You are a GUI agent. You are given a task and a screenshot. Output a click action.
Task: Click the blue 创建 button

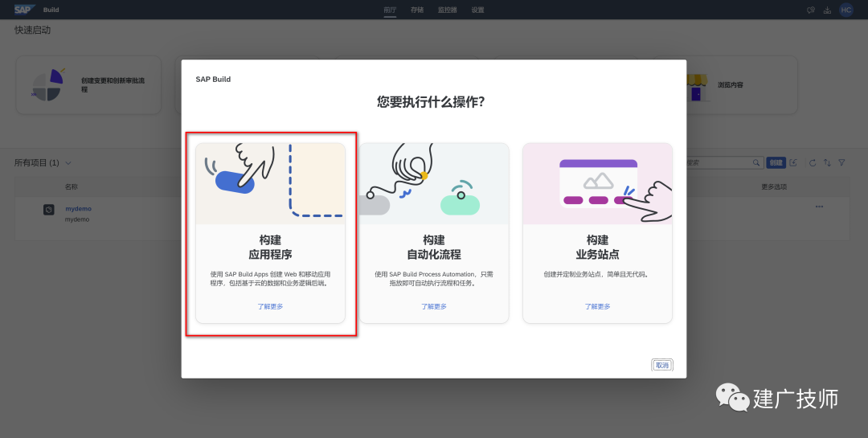776,163
